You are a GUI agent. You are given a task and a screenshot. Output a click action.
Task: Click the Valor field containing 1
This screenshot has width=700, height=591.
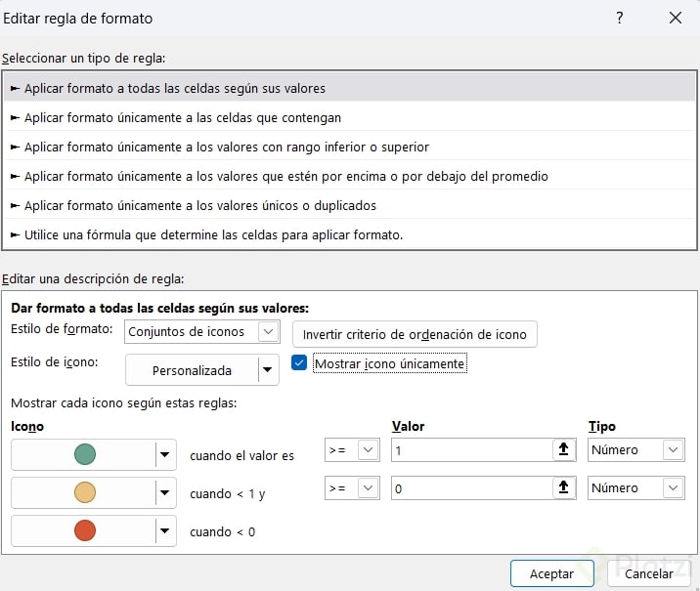[469, 450]
